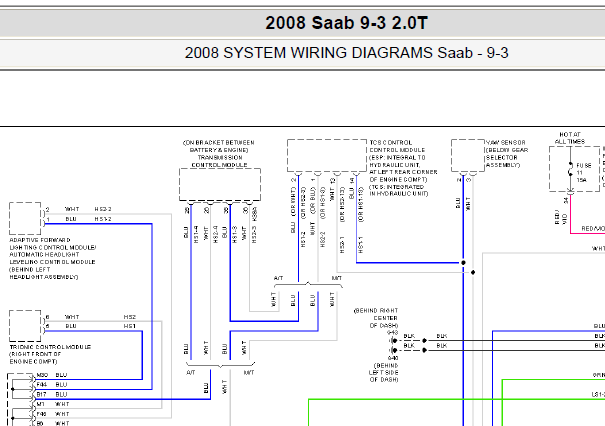Click the 'YAW SENSOR' label
605x426 pixels.
point(505,142)
